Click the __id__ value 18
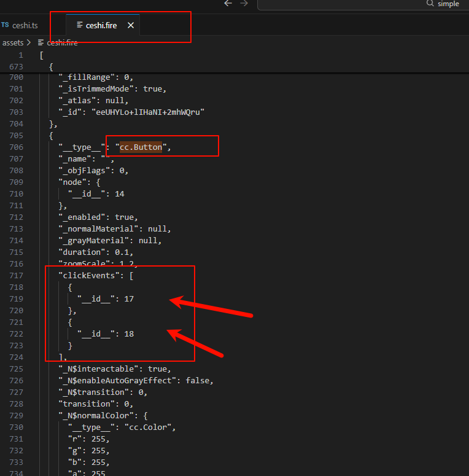Screen dimensions: 469x476 pyautogui.click(x=128, y=334)
